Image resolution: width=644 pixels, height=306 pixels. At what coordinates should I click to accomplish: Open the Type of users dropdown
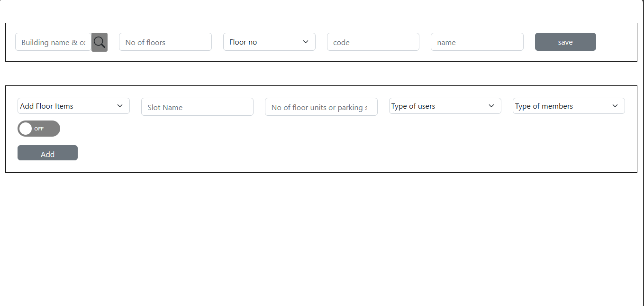[444, 106]
